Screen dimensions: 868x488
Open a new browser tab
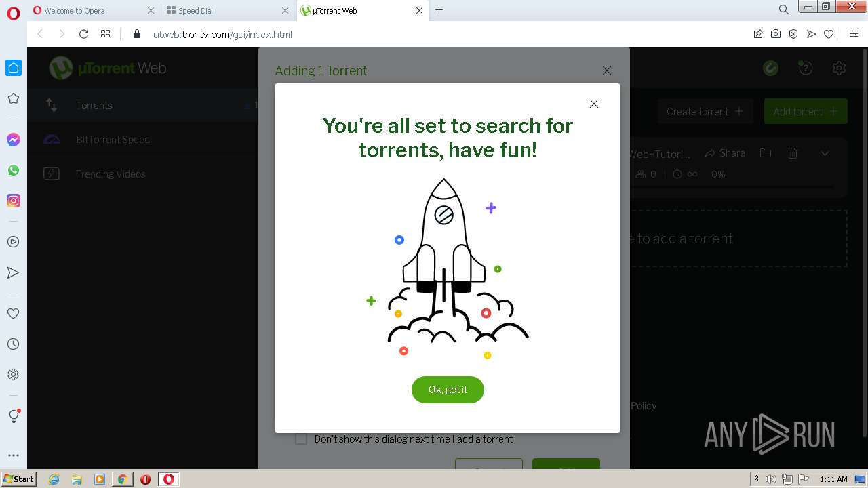(439, 10)
